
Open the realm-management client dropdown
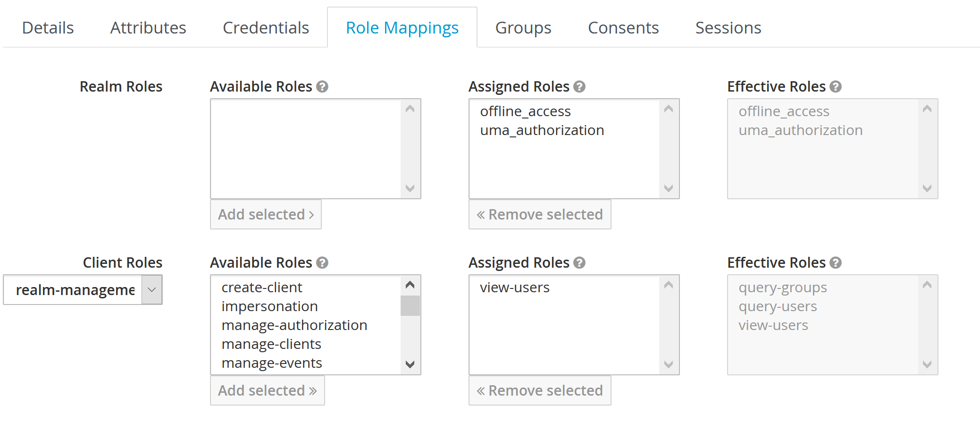click(x=83, y=290)
